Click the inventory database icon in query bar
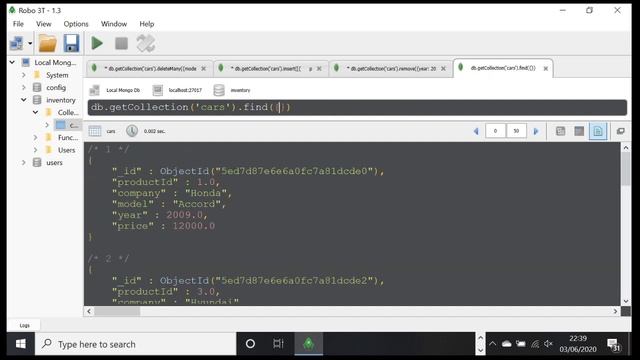Viewport: 640px width, 360px height. coord(219,90)
